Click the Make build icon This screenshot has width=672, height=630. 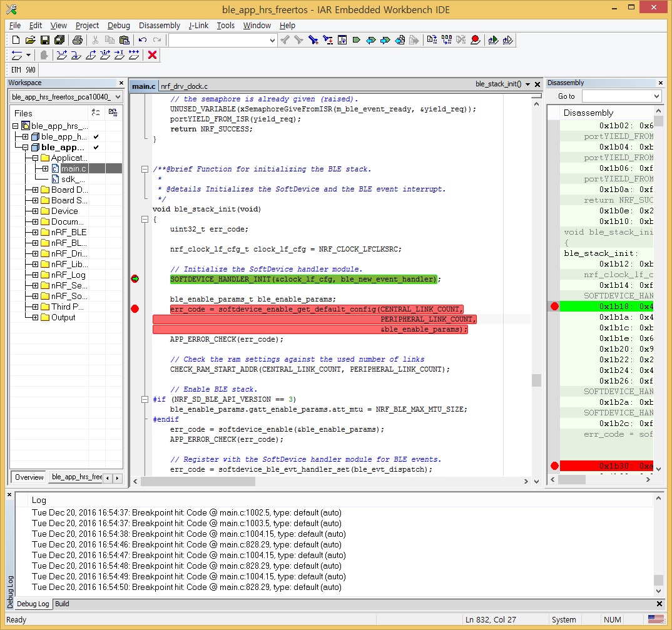click(x=447, y=40)
